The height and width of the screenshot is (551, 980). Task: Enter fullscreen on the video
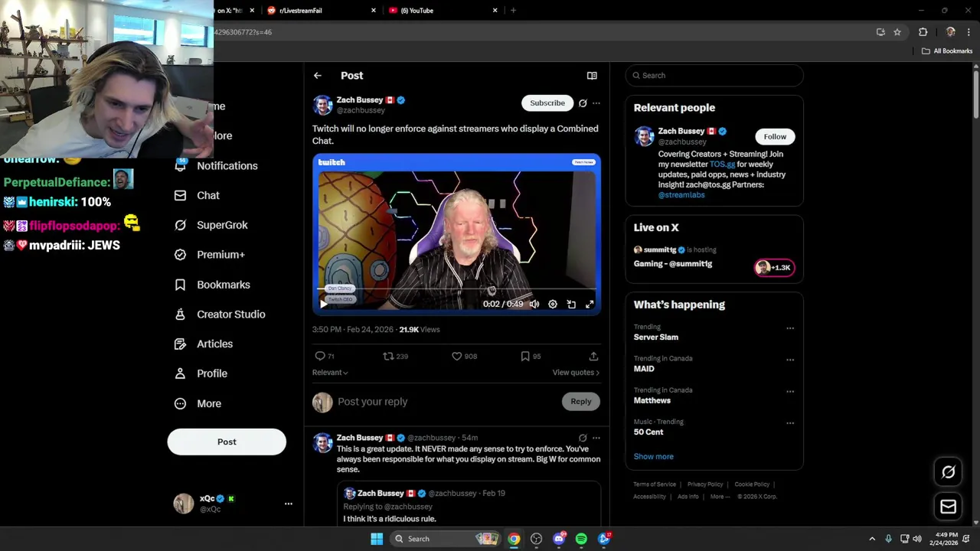590,304
